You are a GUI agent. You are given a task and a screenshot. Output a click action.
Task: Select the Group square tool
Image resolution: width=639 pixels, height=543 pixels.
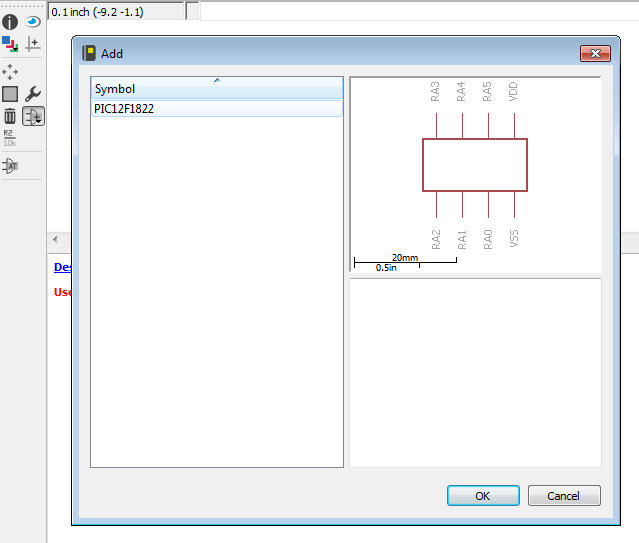pos(10,94)
